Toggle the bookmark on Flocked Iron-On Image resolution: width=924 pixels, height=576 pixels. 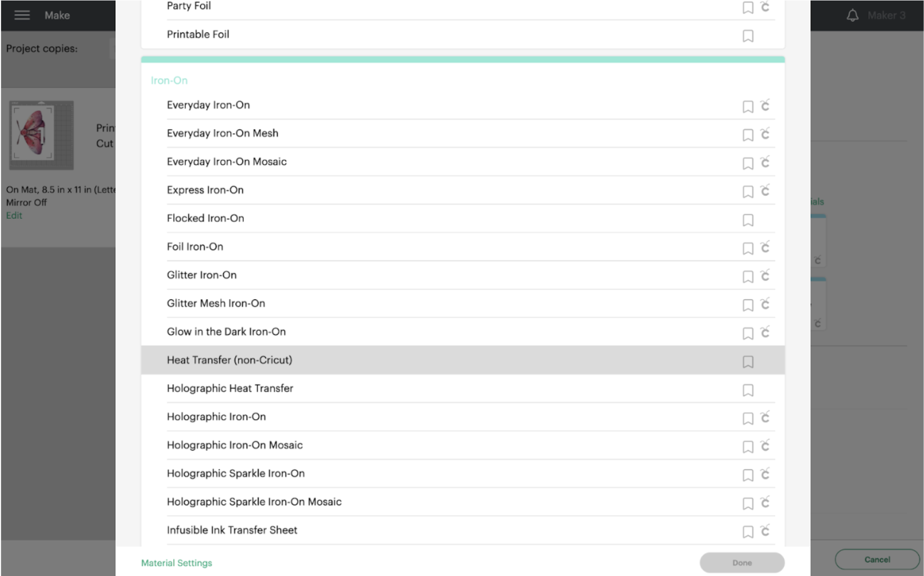coord(748,220)
